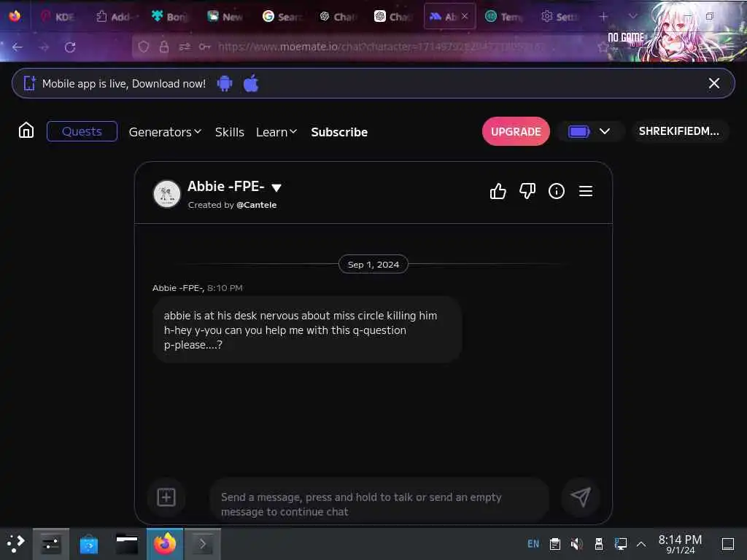Viewport: 747px width, 560px height.
Task: Expand the Abbie -FPE- character dropdown triangle
Action: tap(276, 187)
